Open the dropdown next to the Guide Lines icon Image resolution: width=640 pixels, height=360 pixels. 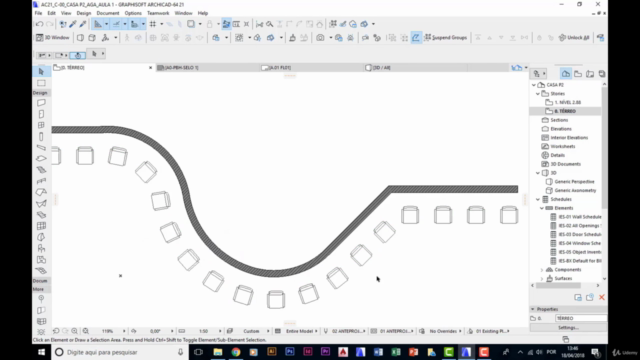[107, 24]
